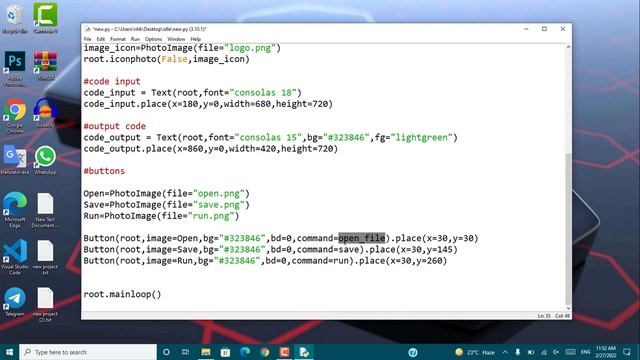Open the Recycle Bin desktop icon
Viewport: 640px width, 360px height.
pos(15,18)
